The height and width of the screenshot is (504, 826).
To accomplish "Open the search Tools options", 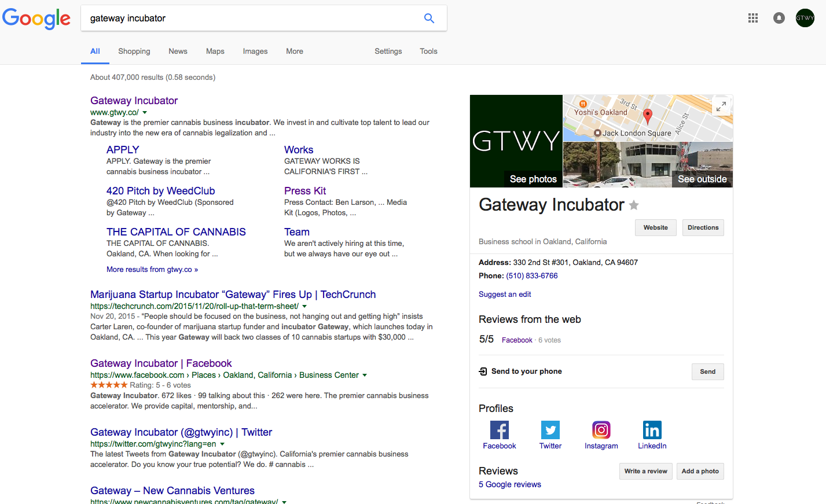I will [x=428, y=51].
